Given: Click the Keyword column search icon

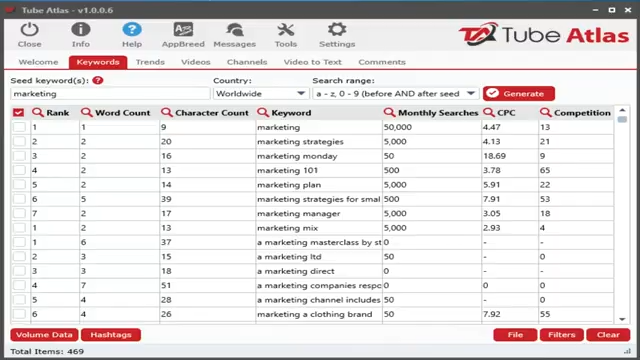Looking at the screenshot, I should (x=263, y=113).
